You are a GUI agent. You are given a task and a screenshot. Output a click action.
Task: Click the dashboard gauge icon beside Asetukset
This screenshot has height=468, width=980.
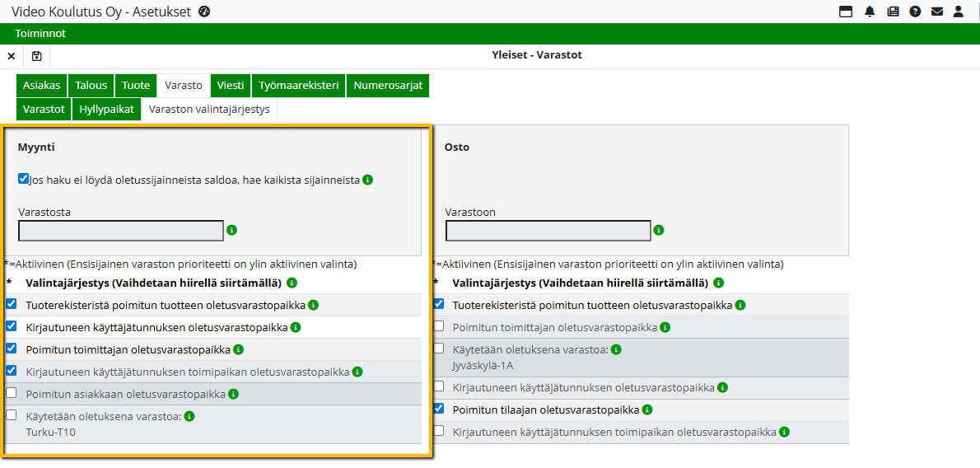pos(205,12)
